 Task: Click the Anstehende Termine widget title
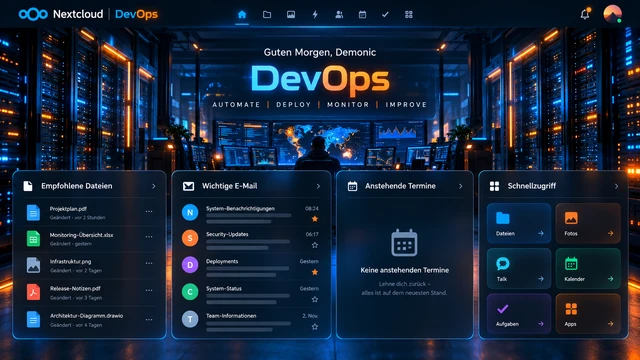coord(400,186)
